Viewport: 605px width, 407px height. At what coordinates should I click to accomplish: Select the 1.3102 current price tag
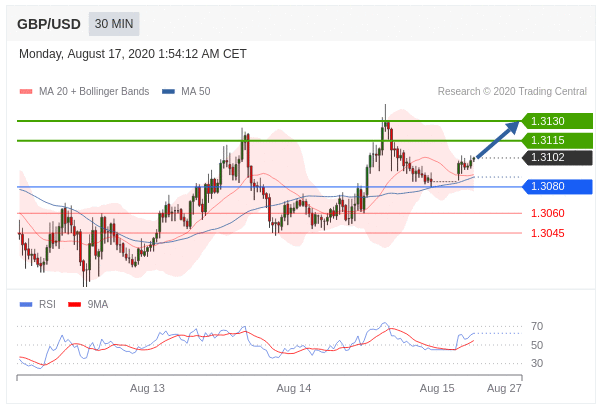(x=557, y=157)
